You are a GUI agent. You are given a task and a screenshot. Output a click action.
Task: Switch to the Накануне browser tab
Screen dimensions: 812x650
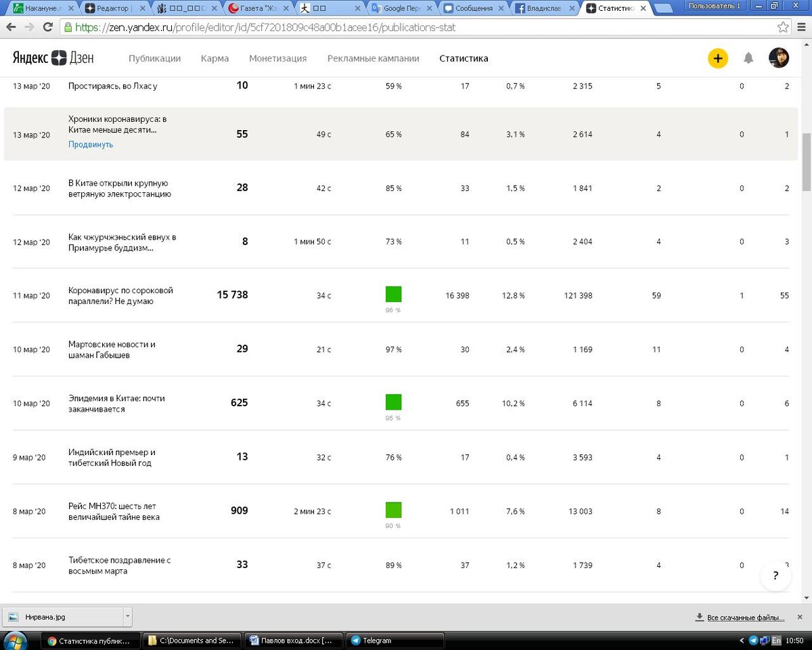click(x=43, y=9)
